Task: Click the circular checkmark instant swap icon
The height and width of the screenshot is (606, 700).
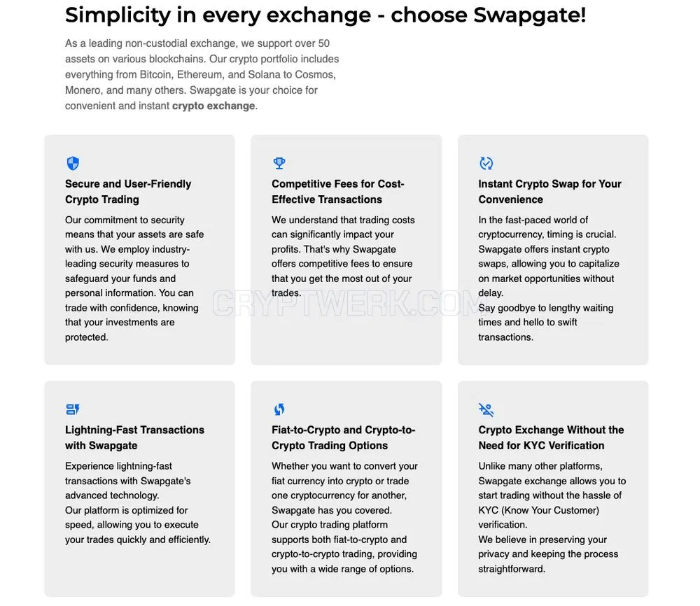Action: tap(486, 163)
